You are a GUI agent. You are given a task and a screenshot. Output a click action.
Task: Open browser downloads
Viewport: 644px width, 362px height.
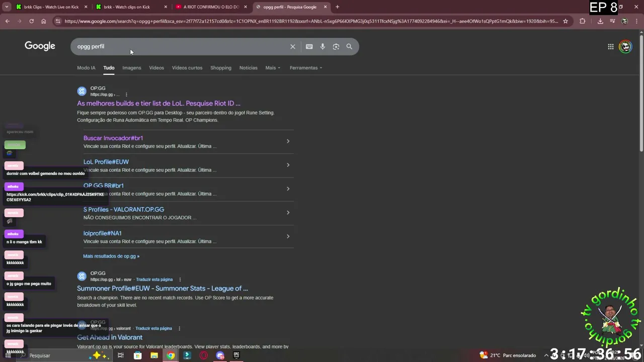click(600, 21)
